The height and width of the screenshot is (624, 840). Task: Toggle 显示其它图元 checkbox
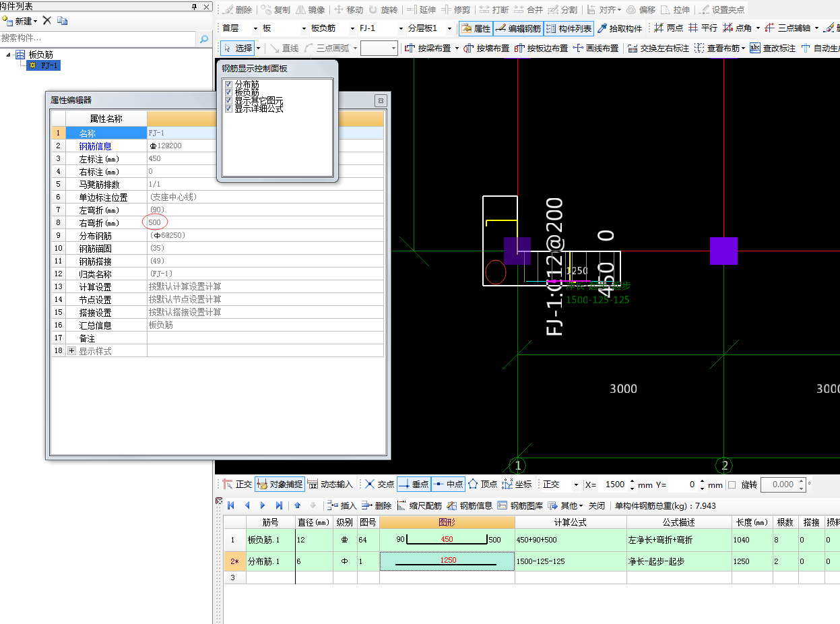click(x=229, y=100)
